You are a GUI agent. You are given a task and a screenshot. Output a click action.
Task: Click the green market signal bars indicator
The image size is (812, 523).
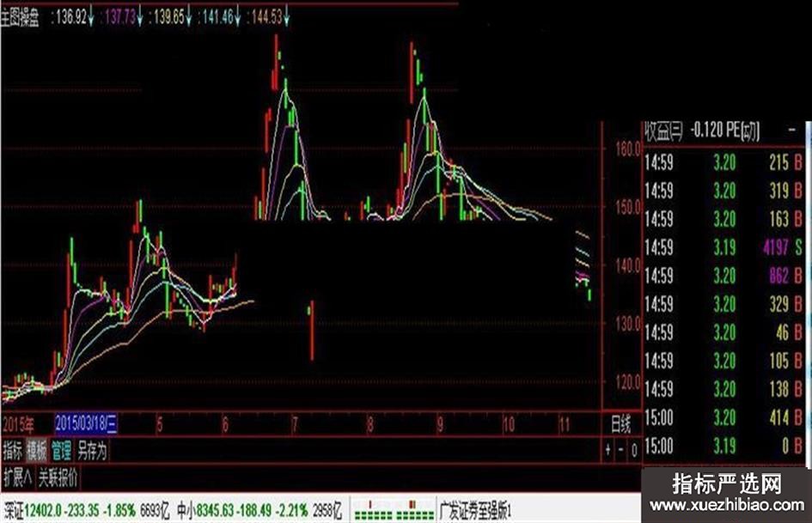coord(394,511)
